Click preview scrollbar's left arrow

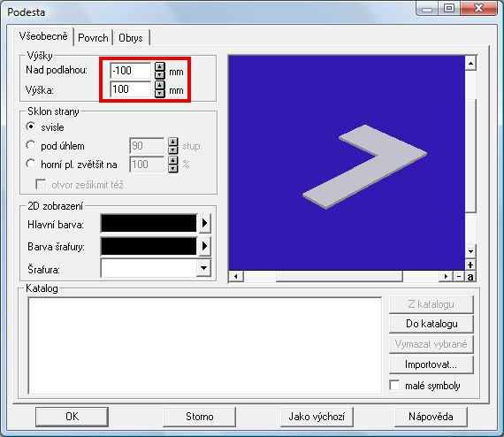(236, 276)
